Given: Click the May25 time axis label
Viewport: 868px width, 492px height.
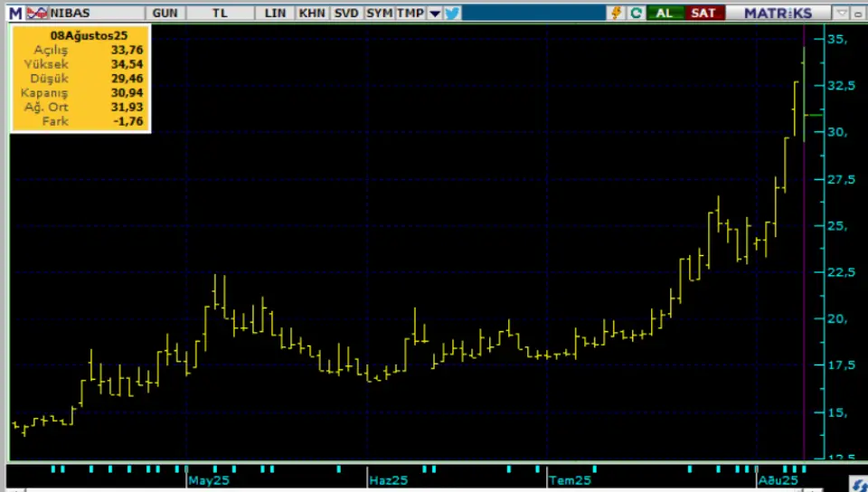Looking at the screenshot, I should pyautogui.click(x=209, y=480).
